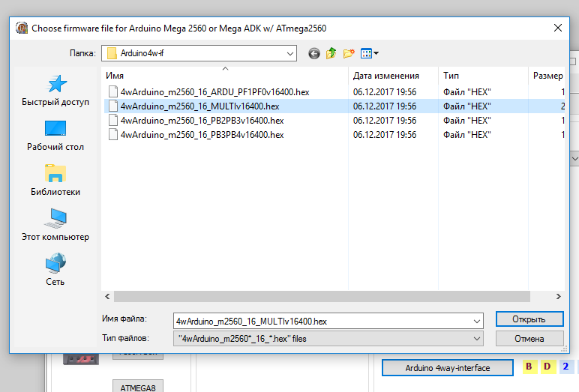Expand the Папка folder dropdown
Screen dimensions: 579x392
click(290, 53)
